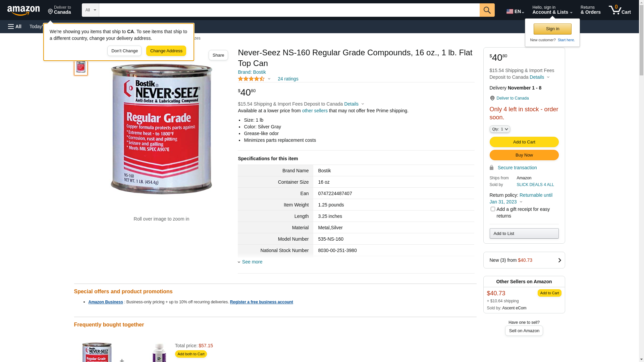
Task: Open the Qty quantity dropdown
Action: click(500, 129)
